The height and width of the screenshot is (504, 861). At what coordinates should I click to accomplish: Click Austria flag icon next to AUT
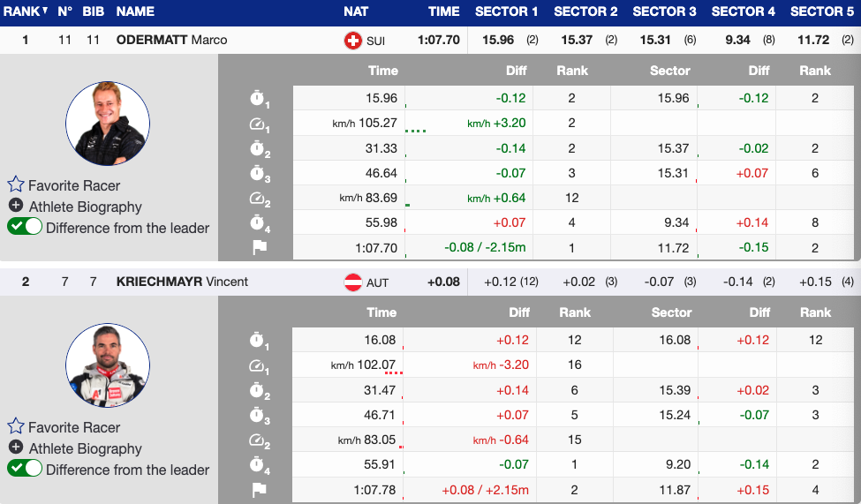pos(352,282)
